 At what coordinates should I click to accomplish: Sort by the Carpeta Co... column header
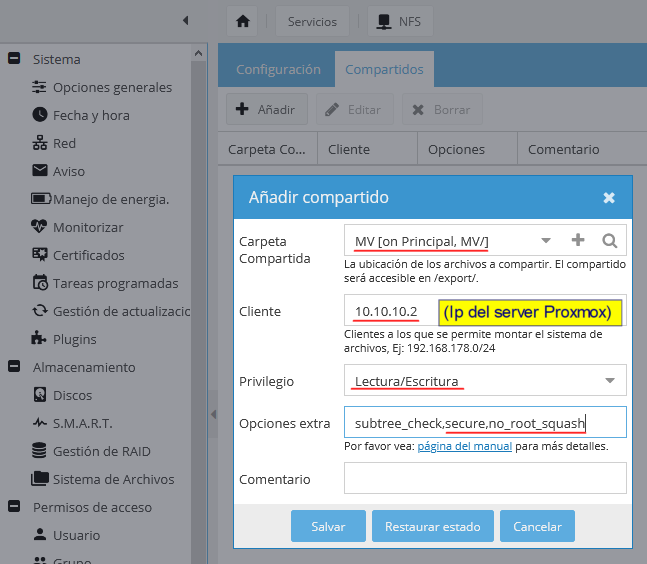coord(267,149)
